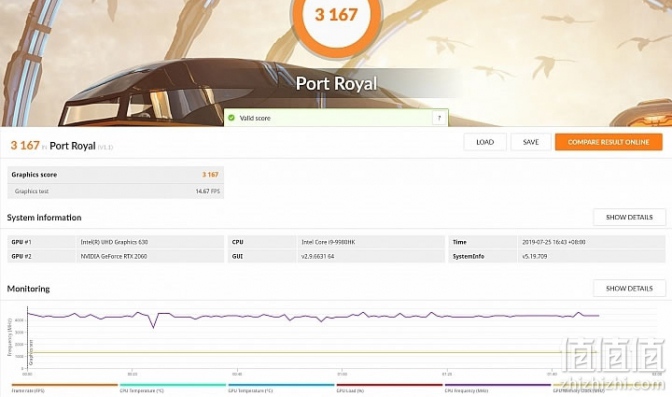Click the SAVE button
The height and width of the screenshot is (397, 672).
[x=531, y=142]
